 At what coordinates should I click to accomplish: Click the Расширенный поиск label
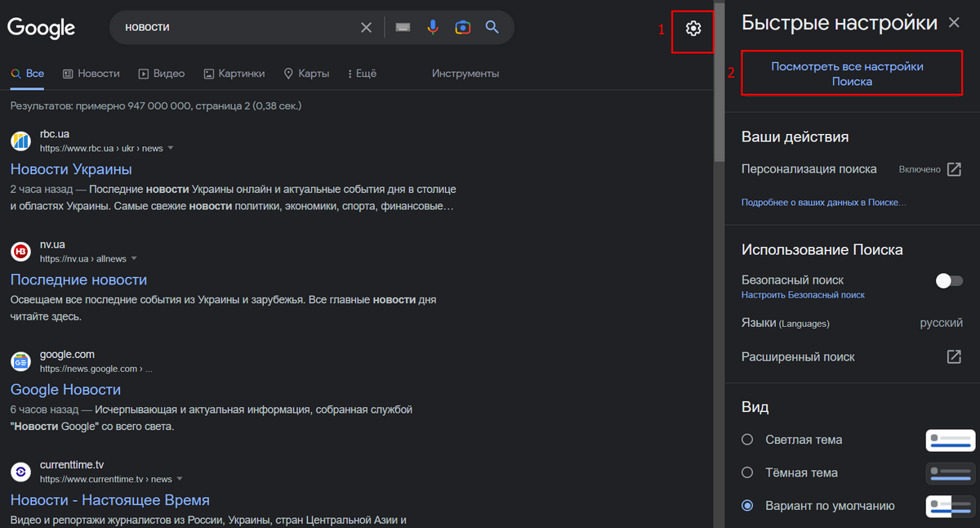798,356
